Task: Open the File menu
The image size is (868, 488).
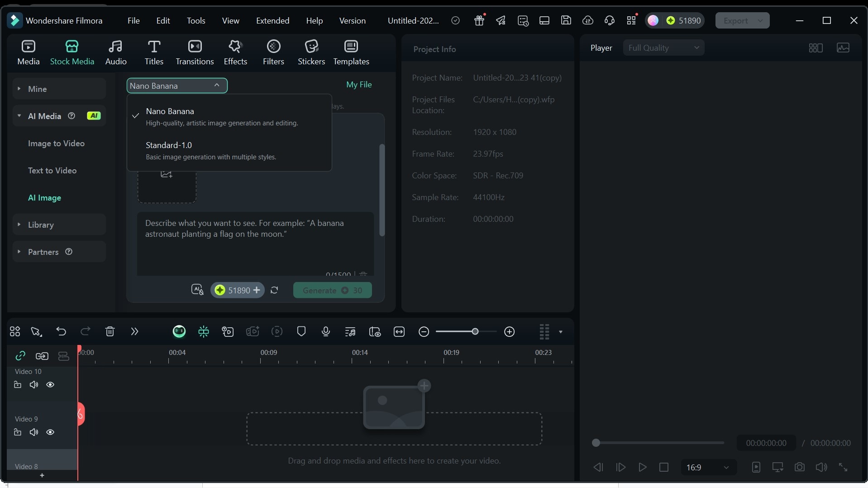Action: coord(134,20)
